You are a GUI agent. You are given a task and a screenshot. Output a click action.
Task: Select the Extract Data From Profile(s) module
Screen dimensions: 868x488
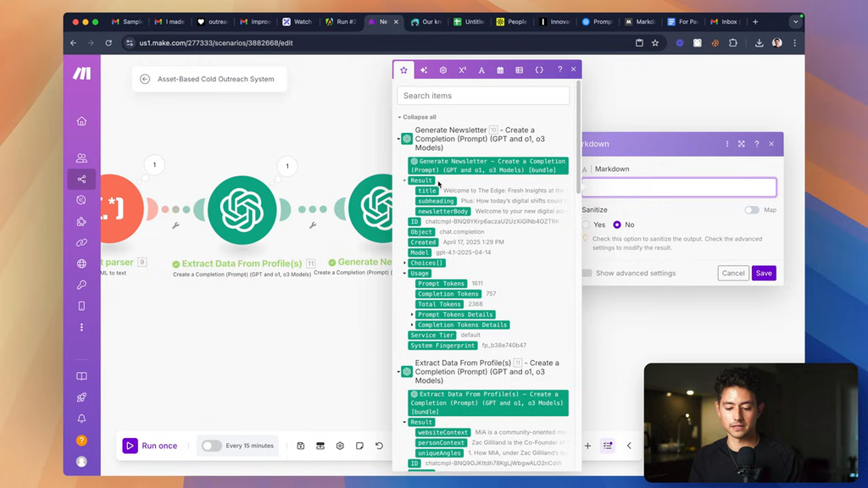click(x=242, y=210)
